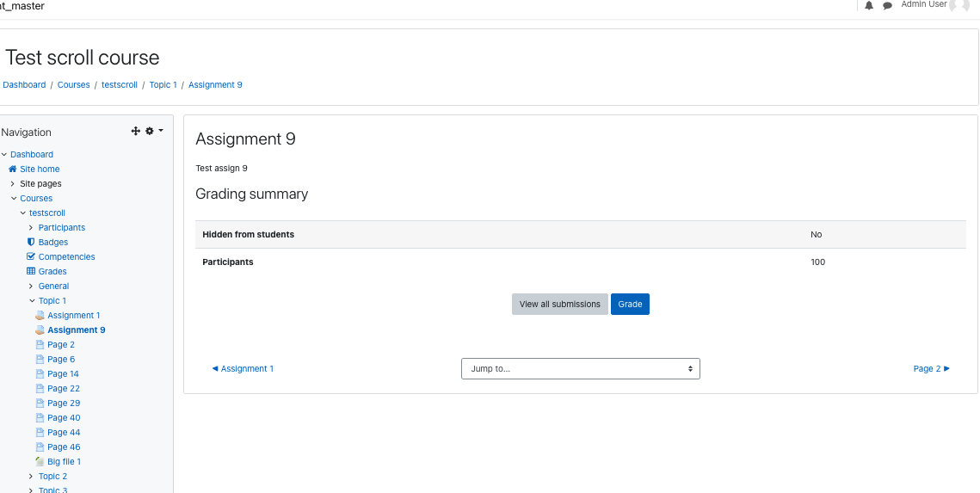Viewport: 980px width, 493px height.
Task: Expand the Topic 2 tree node
Action: [x=31, y=476]
